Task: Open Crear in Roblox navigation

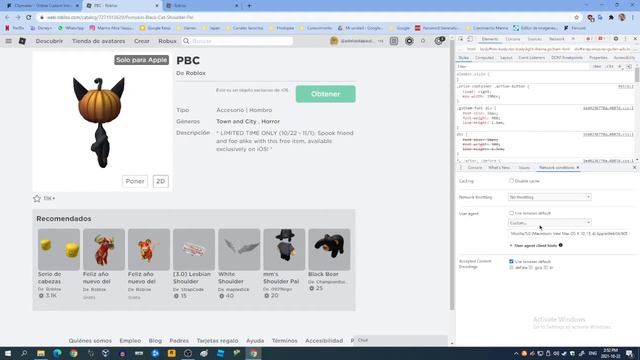Action: 142,41
